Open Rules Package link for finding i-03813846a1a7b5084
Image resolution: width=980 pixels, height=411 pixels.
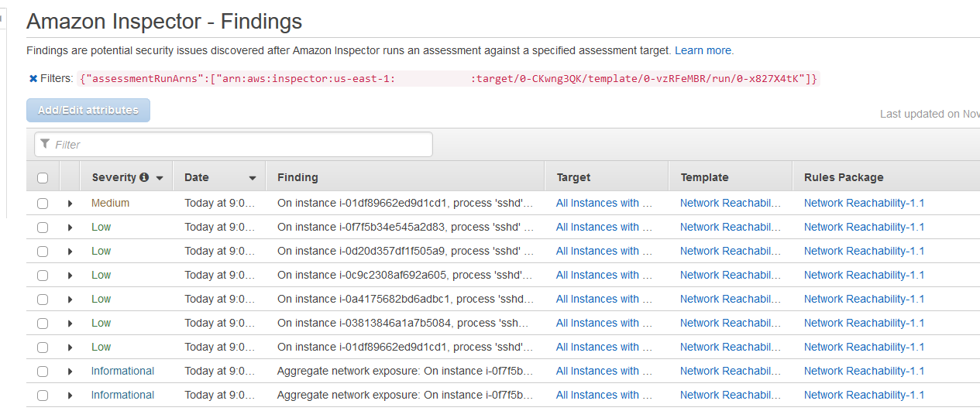click(864, 323)
